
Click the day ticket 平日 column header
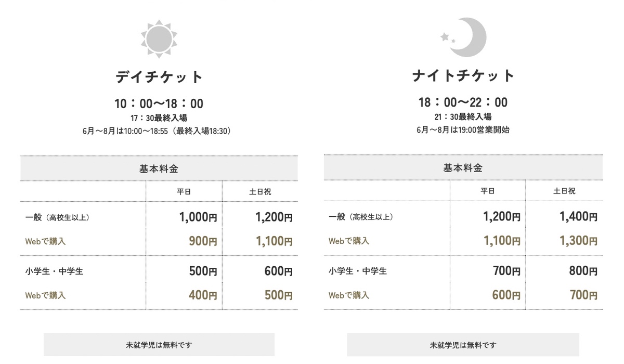184,192
